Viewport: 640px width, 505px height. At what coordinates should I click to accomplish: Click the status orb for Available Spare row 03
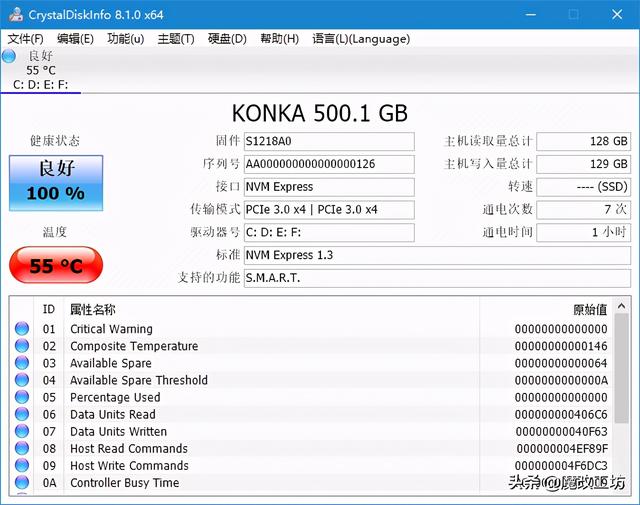coord(22,363)
